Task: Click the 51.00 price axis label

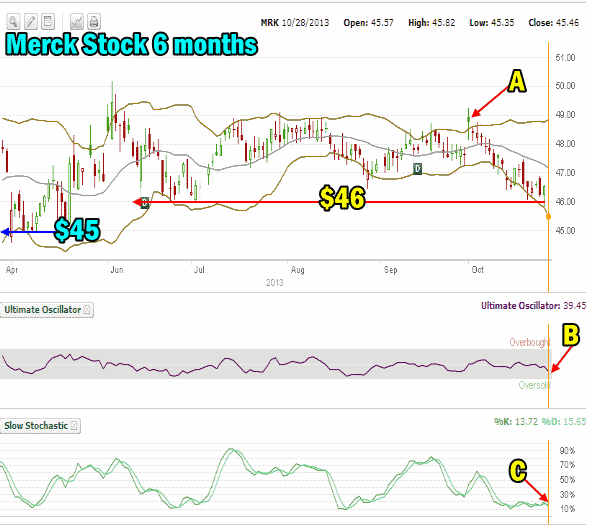Action: (x=566, y=58)
